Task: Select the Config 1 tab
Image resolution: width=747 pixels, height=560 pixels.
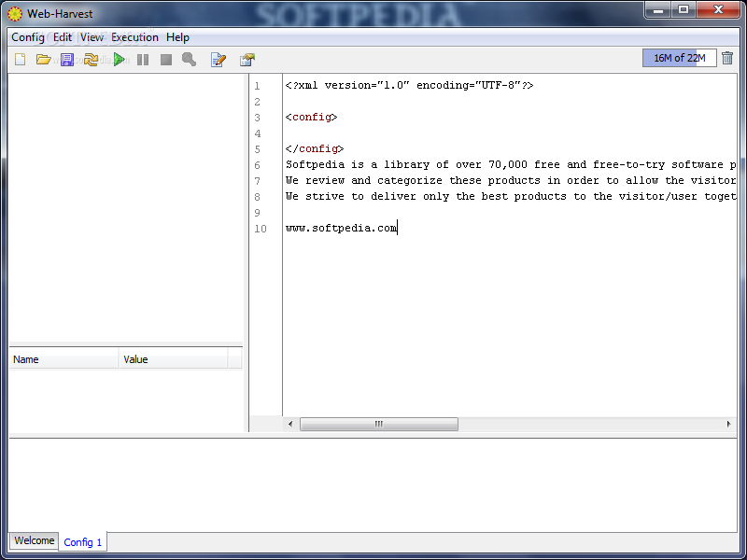Action: 82,542
